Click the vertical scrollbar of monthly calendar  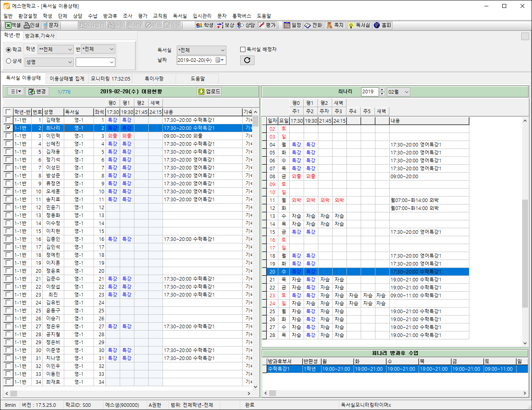525,232
